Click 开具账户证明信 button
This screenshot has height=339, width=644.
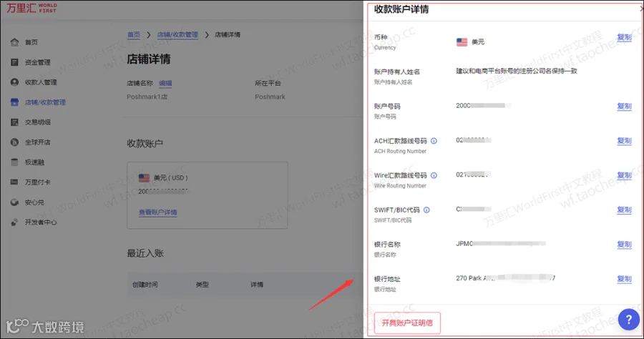pyautogui.click(x=407, y=323)
